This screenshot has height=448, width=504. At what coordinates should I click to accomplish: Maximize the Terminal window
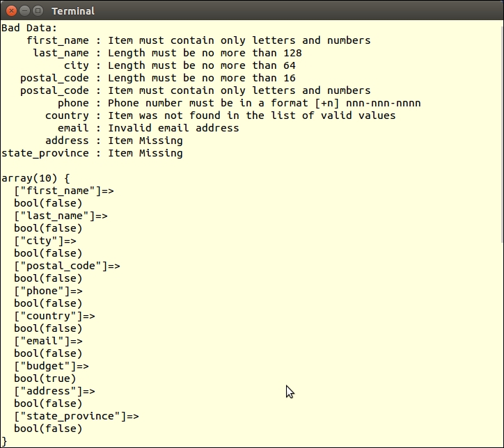point(38,10)
